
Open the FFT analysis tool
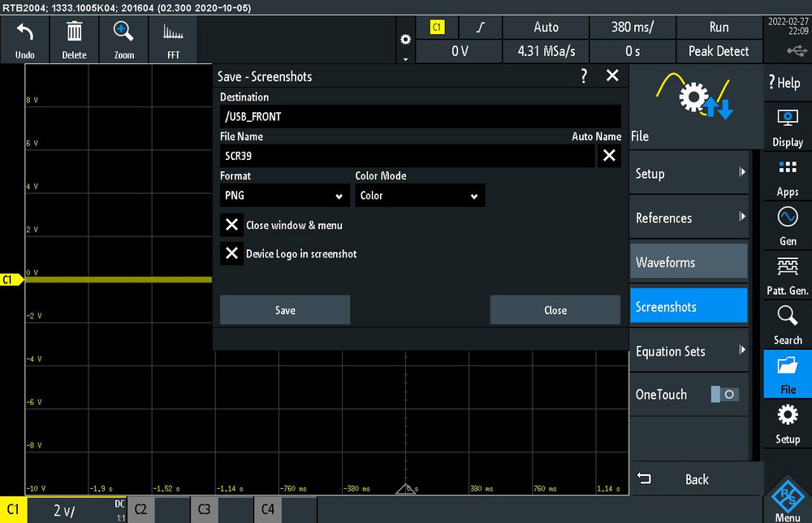(x=173, y=40)
